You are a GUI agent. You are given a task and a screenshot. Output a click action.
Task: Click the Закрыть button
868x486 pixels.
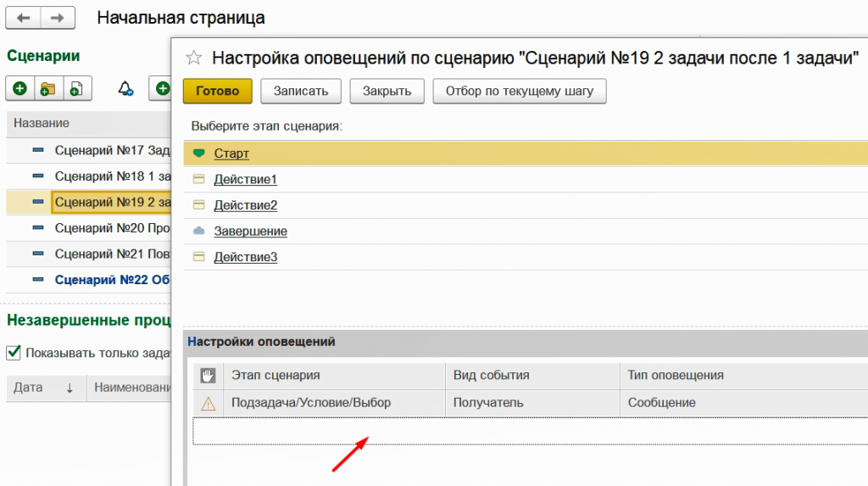(x=387, y=91)
